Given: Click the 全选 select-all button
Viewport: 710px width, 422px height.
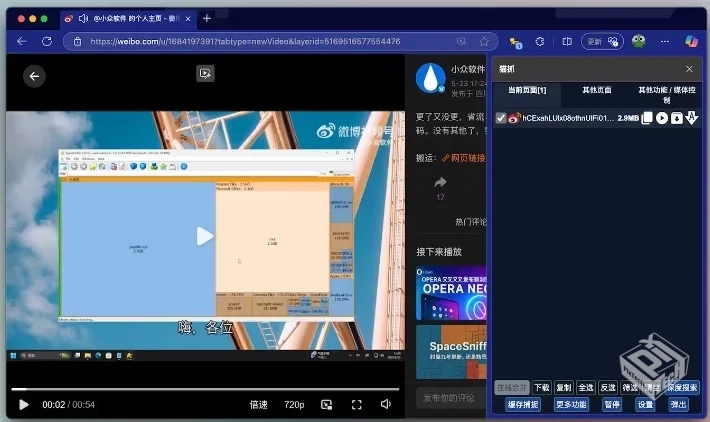Looking at the screenshot, I should [x=586, y=388].
